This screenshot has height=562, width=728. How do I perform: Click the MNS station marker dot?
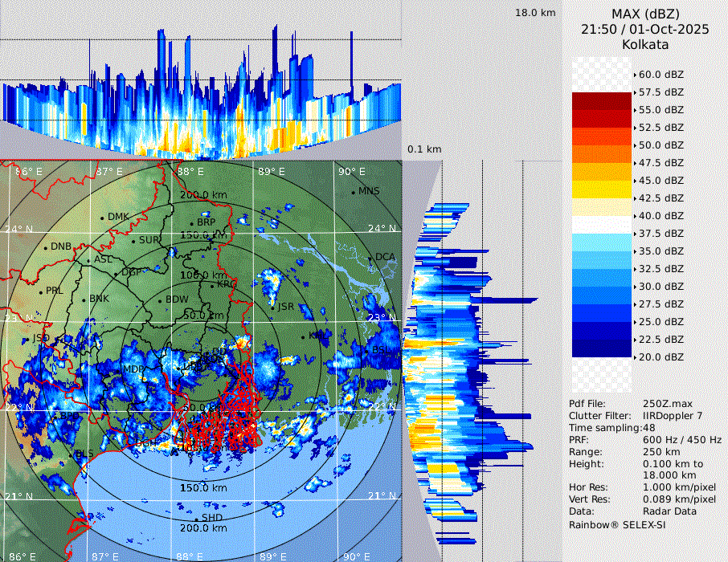[353, 192]
